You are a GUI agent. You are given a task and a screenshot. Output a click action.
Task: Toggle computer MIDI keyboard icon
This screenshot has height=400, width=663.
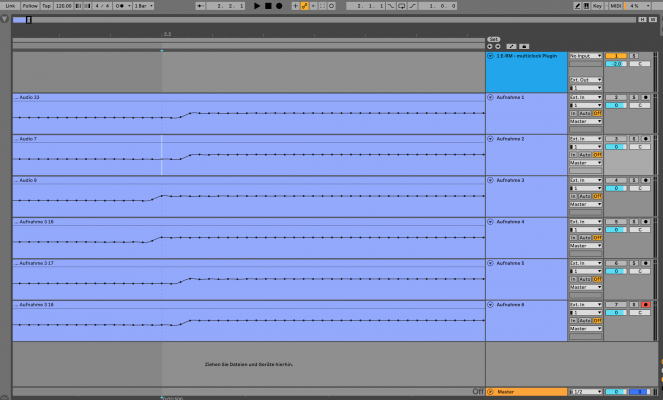tap(586, 6)
